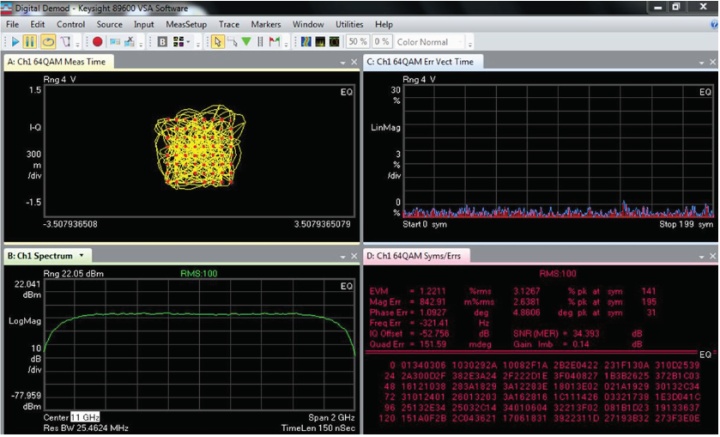Click the Center 11 GHz frequency field

(x=85, y=417)
